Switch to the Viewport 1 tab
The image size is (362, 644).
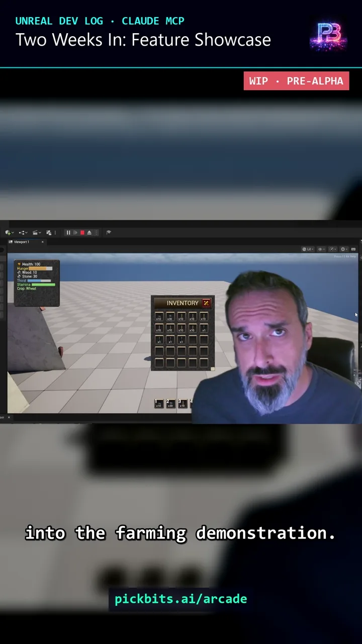(x=21, y=242)
